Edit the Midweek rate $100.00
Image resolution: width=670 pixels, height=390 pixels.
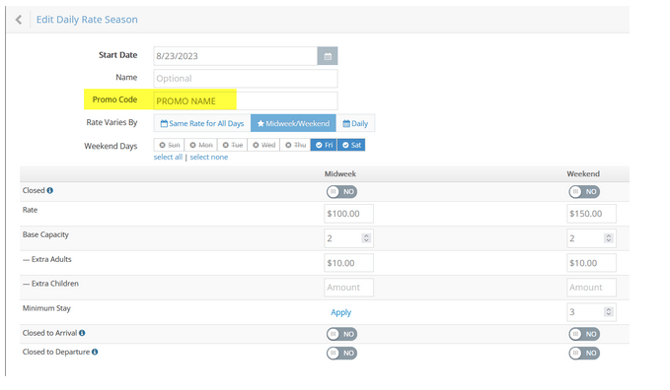(x=349, y=214)
